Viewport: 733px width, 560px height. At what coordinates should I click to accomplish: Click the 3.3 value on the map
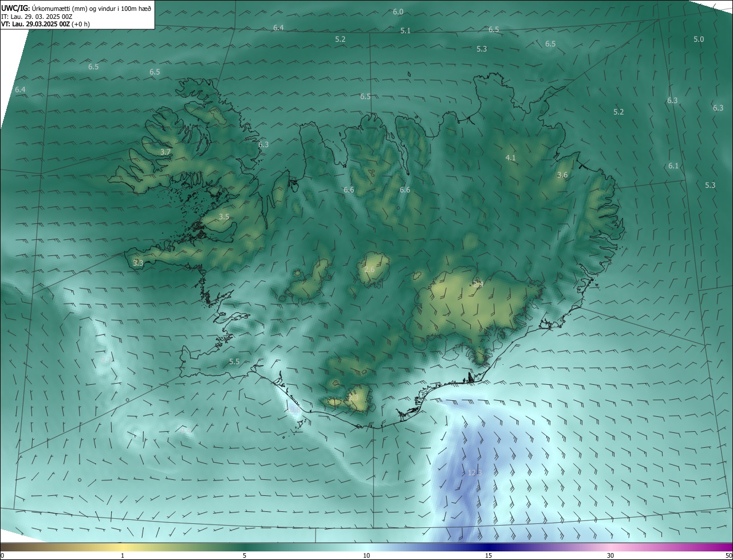[x=138, y=263]
